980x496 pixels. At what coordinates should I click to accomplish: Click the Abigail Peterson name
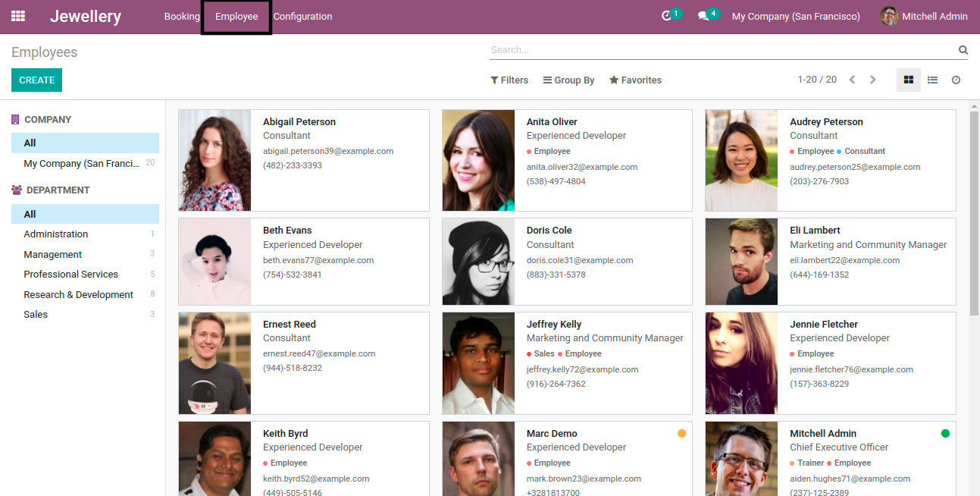point(299,121)
